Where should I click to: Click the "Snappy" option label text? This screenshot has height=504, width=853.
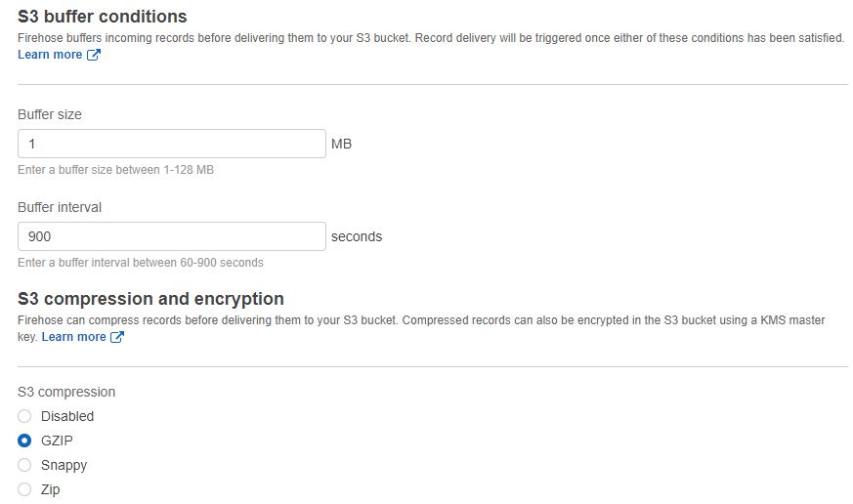click(64, 465)
